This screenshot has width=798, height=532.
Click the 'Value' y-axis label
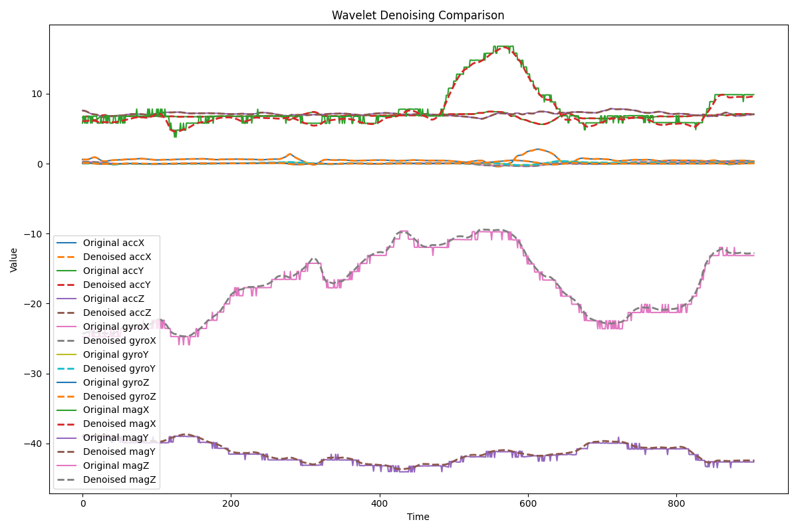pyautogui.click(x=14, y=259)
